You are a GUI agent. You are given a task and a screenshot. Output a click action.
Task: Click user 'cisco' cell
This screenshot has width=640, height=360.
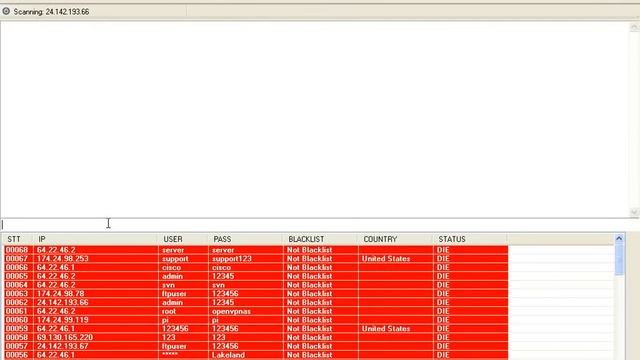pos(171,267)
